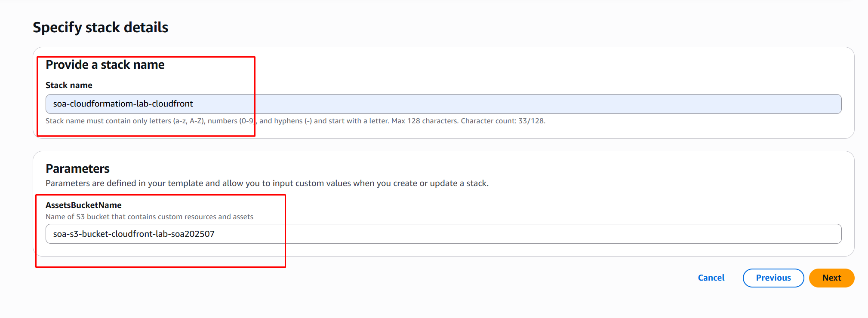The height and width of the screenshot is (318, 868).
Task: Click the 'AssetsBucketName' parameter label
Action: point(83,205)
